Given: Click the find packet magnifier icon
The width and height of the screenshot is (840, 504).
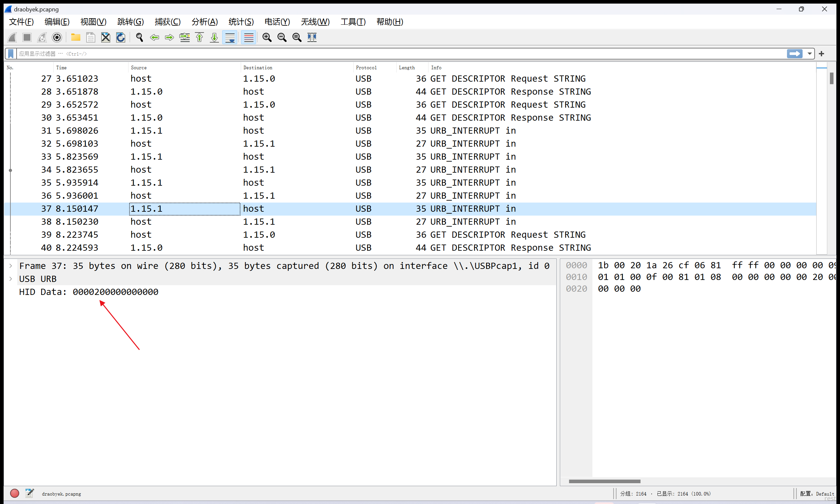Looking at the screenshot, I should click(x=139, y=37).
